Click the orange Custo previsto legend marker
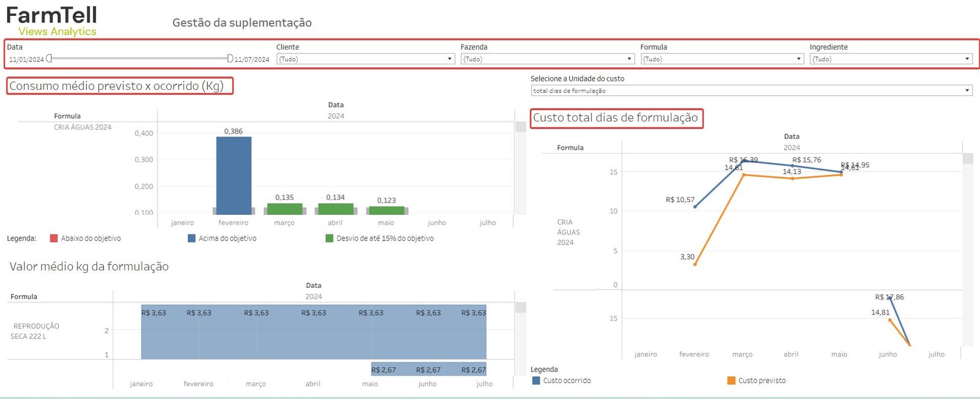This screenshot has width=980, height=399. tap(731, 380)
